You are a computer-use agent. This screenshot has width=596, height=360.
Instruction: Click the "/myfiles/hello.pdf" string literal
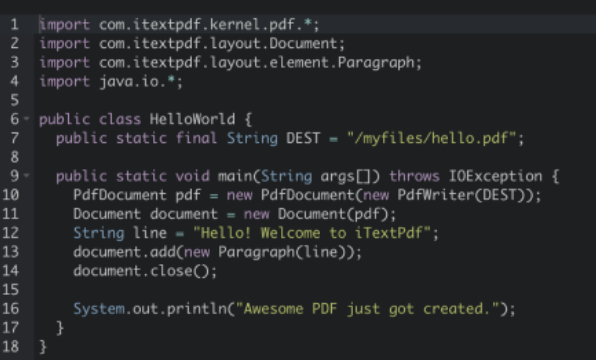pyautogui.click(x=431, y=138)
